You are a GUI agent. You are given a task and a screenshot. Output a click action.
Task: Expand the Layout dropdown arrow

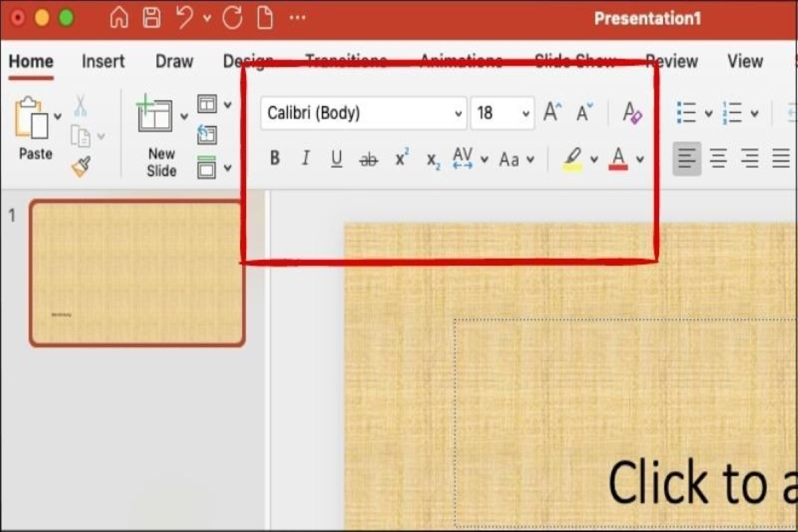pos(228,105)
